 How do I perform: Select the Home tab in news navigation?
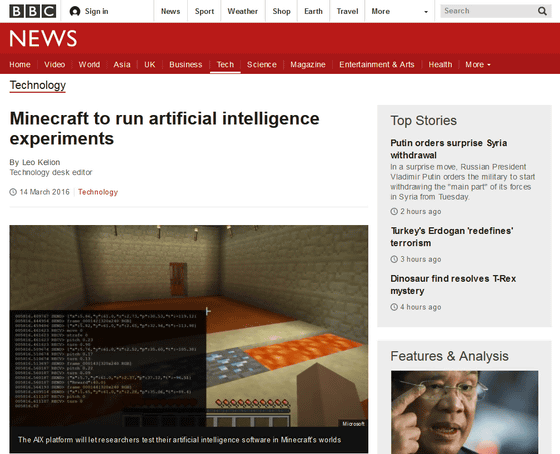tap(20, 65)
